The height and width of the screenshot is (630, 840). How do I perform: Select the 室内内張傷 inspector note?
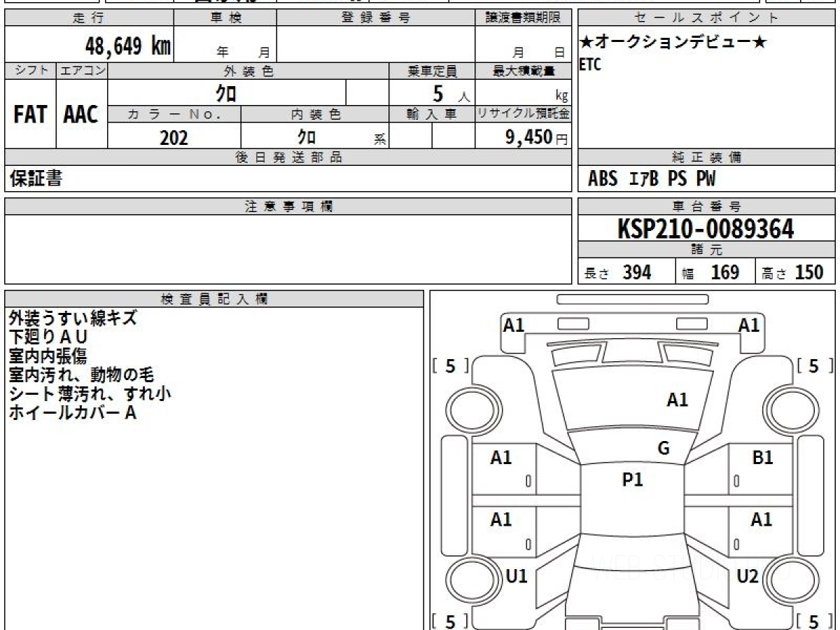pyautogui.click(x=48, y=356)
